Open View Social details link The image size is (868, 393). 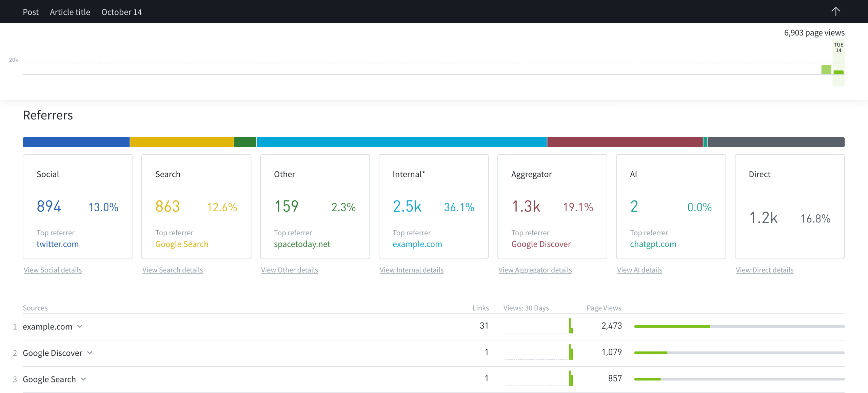(53, 270)
